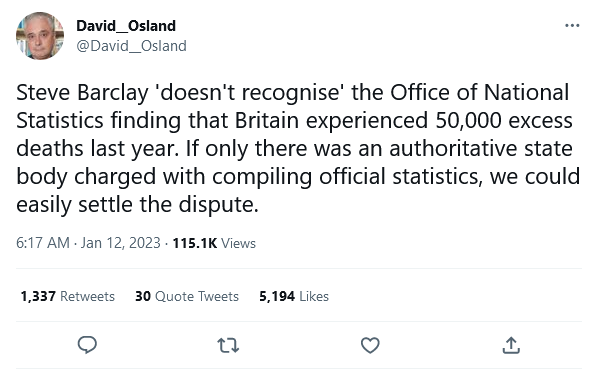The width and height of the screenshot is (598, 369).
Task: Open the 30 Quote Tweets list
Action: [187, 296]
